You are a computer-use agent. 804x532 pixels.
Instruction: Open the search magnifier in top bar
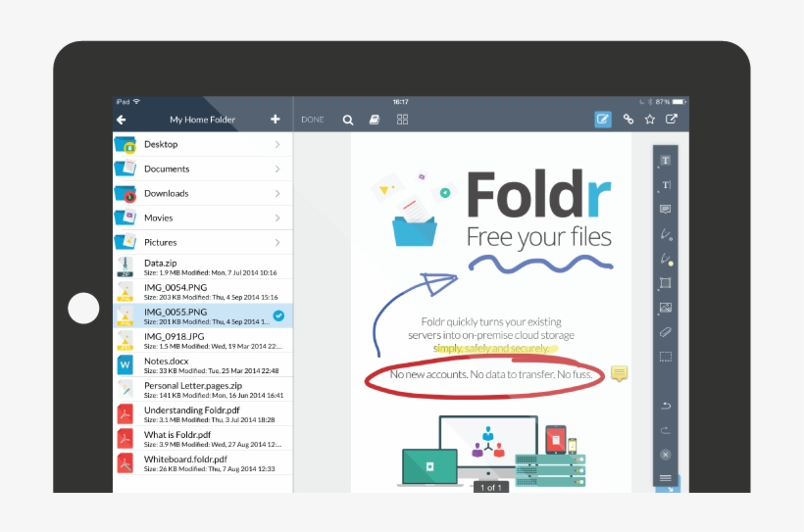pos(347,120)
